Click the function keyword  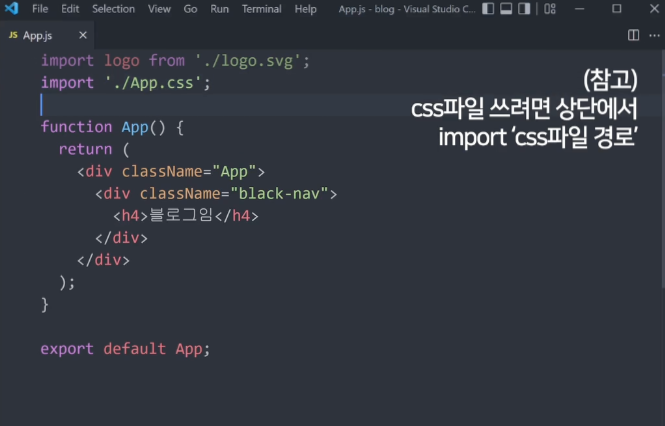click(76, 127)
